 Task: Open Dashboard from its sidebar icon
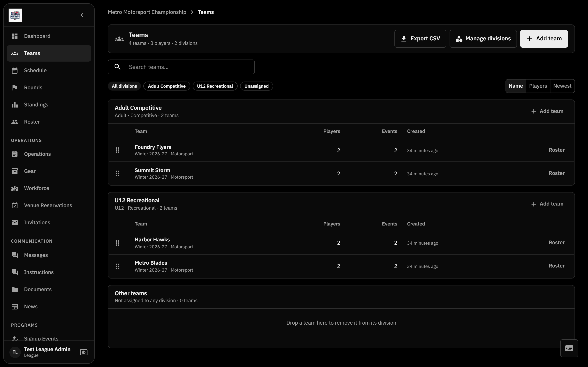coord(14,36)
